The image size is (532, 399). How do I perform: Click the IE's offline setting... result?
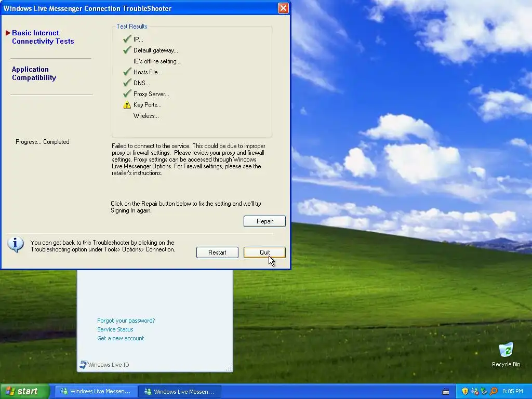coord(157,61)
